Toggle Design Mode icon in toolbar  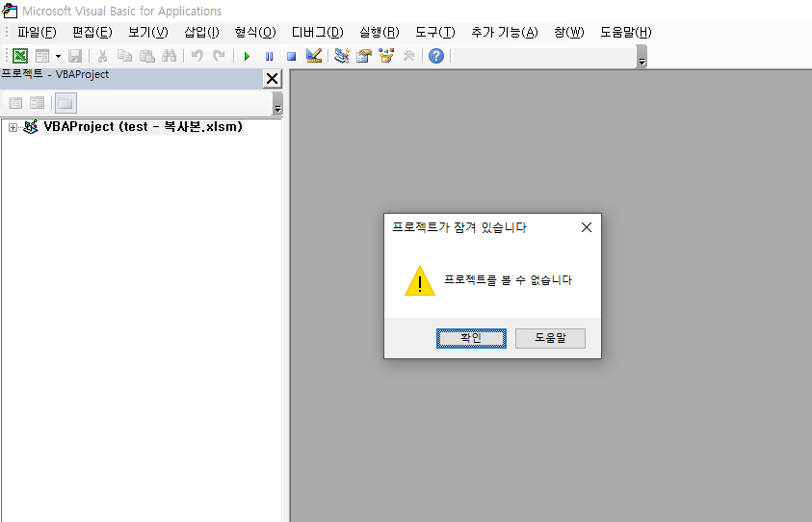(313, 56)
